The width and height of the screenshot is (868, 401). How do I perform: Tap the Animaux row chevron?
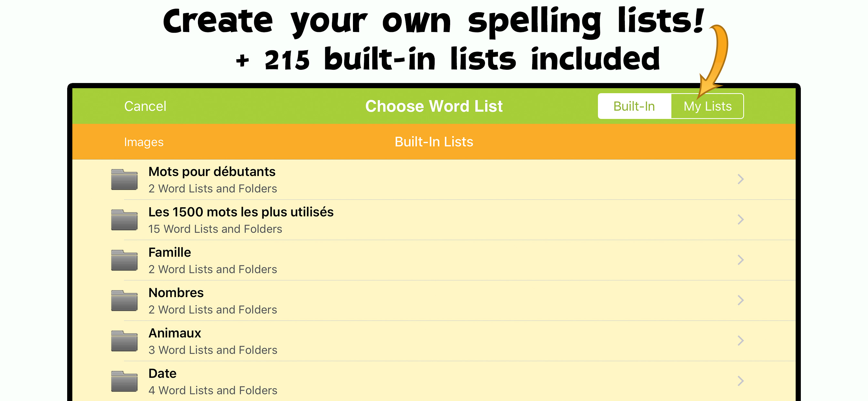point(740,341)
